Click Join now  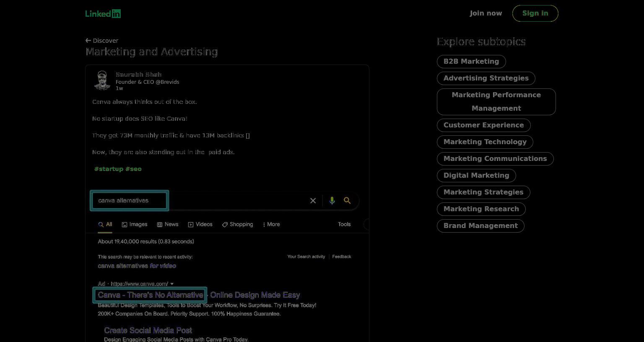[x=486, y=13]
